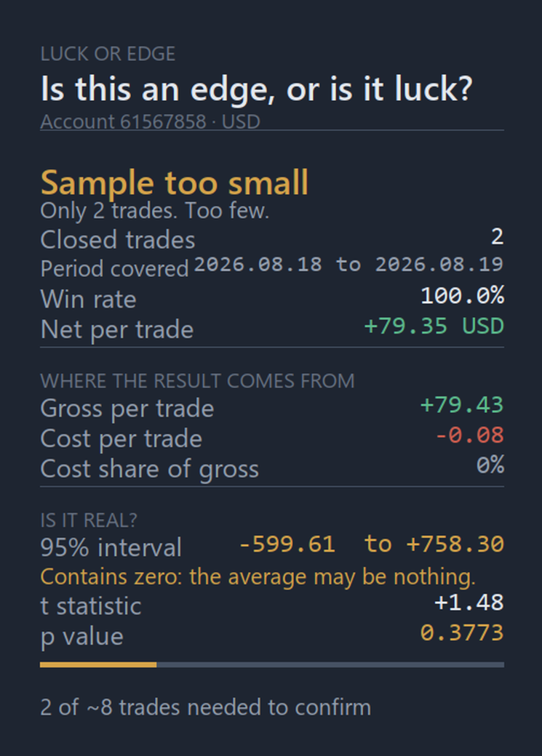542x756 pixels.
Task: Click the 95% interval lower bound -599.61
Action: click(x=287, y=544)
